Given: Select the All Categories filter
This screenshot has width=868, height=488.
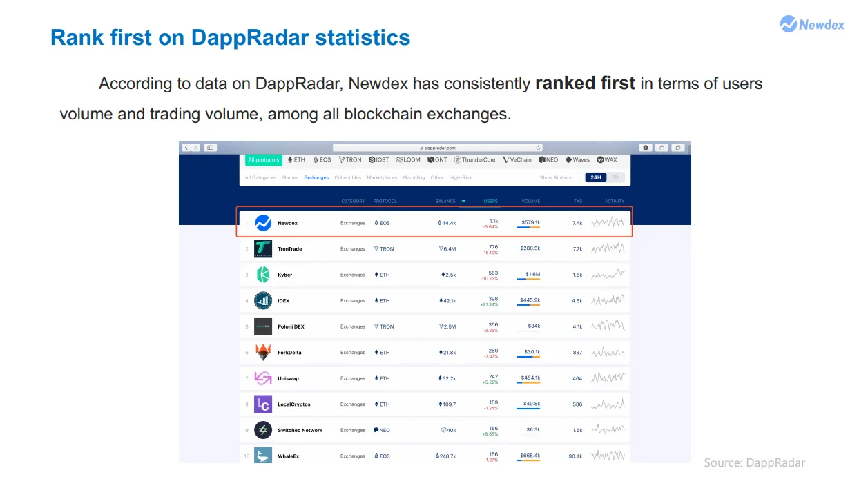Looking at the screenshot, I should (260, 178).
